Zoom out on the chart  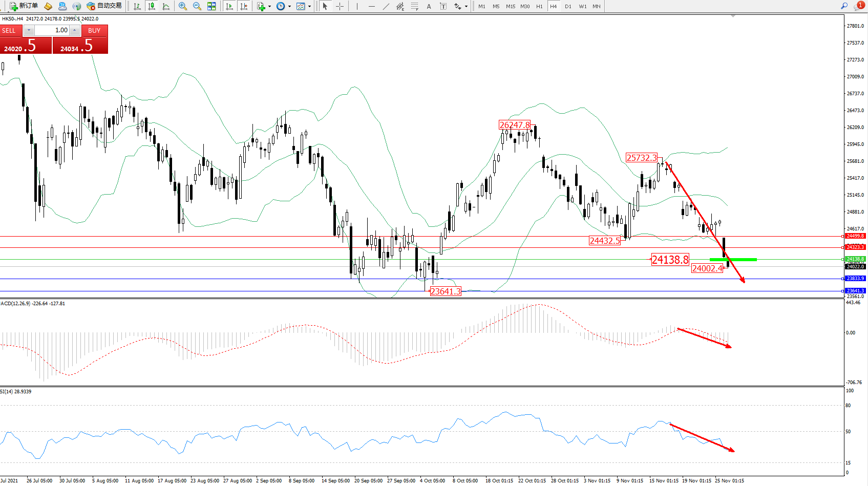(197, 6)
